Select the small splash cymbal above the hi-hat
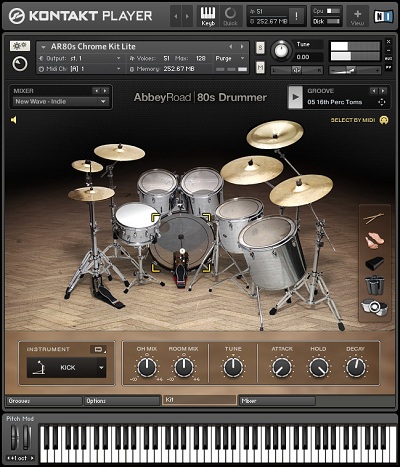Viewport: 400px width, 467px height. click(87, 166)
